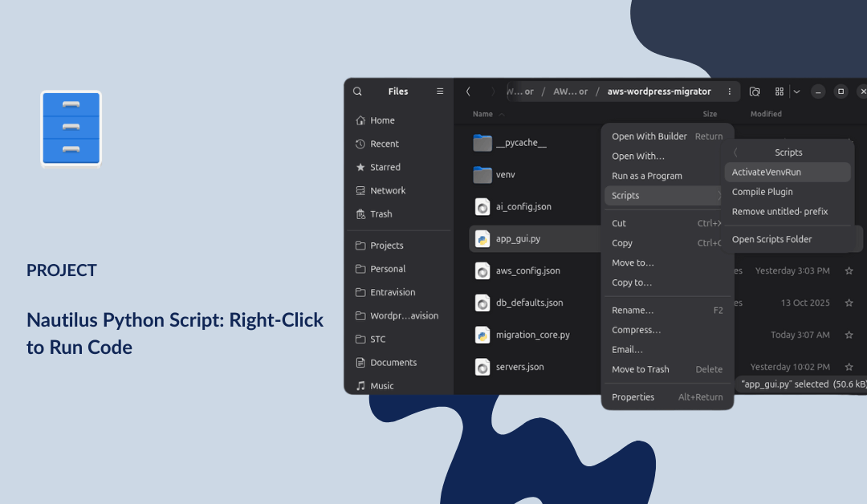867x504 pixels.
Task: Go back with the back arrow
Action: [468, 91]
